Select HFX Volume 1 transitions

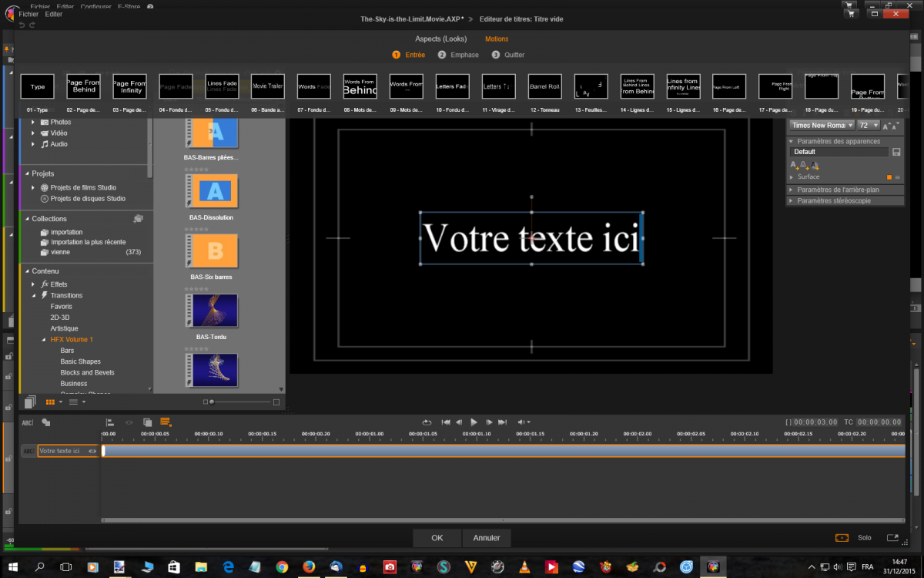click(72, 340)
